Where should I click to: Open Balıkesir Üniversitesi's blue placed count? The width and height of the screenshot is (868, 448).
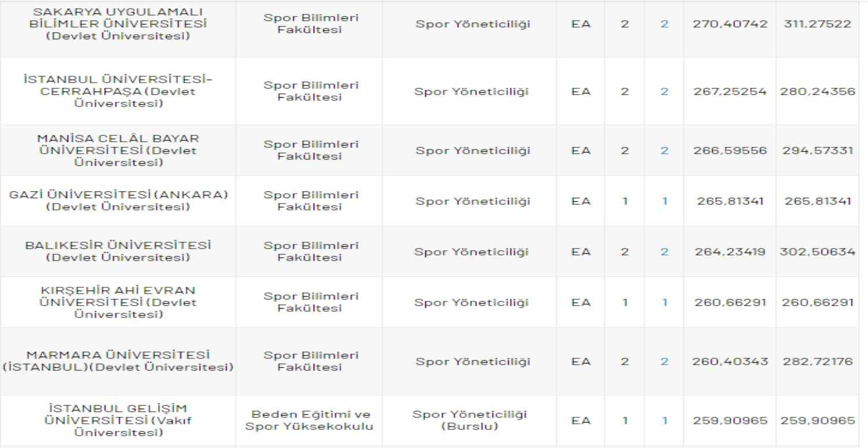[664, 252]
